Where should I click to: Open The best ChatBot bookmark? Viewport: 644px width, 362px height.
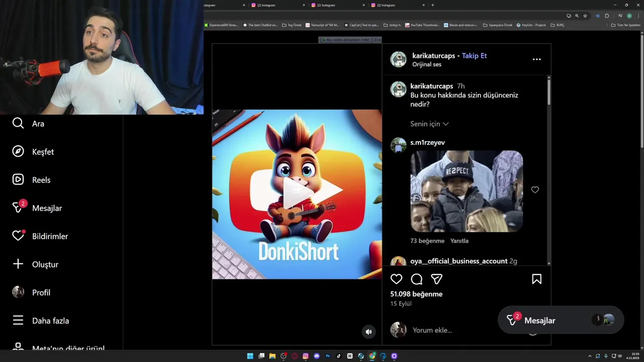260,25
